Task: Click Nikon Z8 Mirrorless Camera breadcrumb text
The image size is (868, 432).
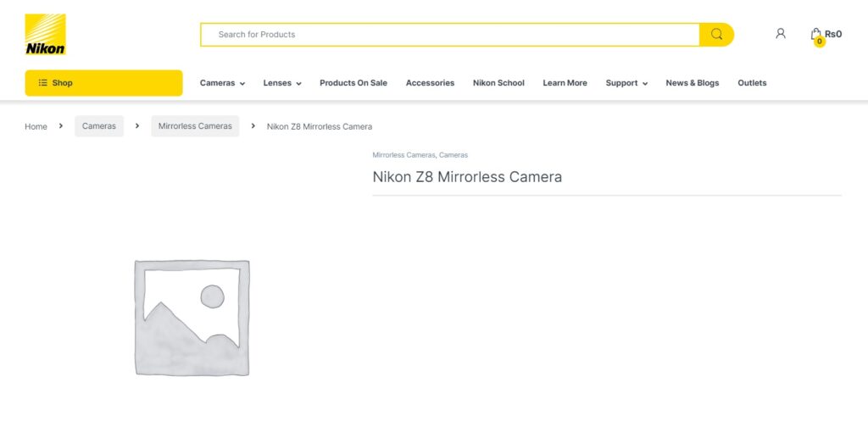Action: 320,127
